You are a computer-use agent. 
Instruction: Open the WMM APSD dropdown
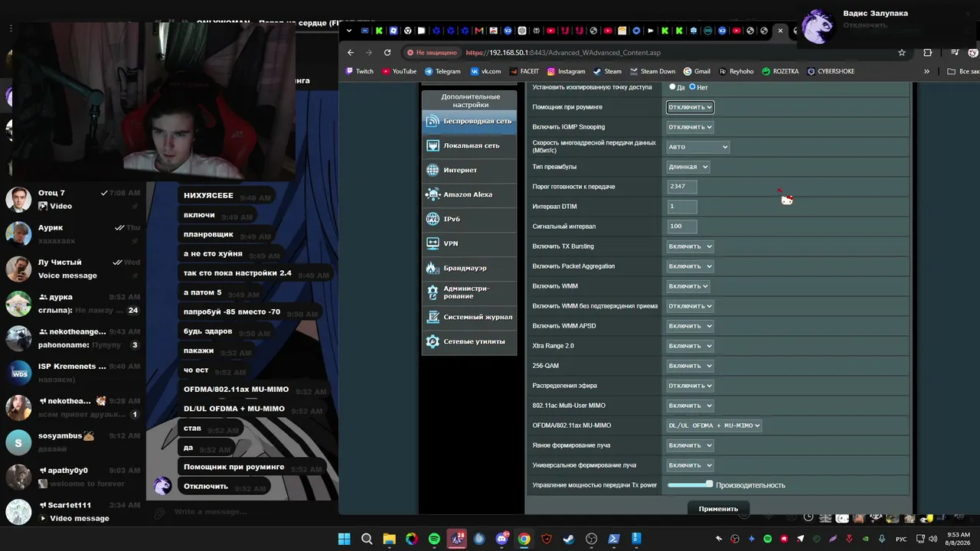click(690, 326)
